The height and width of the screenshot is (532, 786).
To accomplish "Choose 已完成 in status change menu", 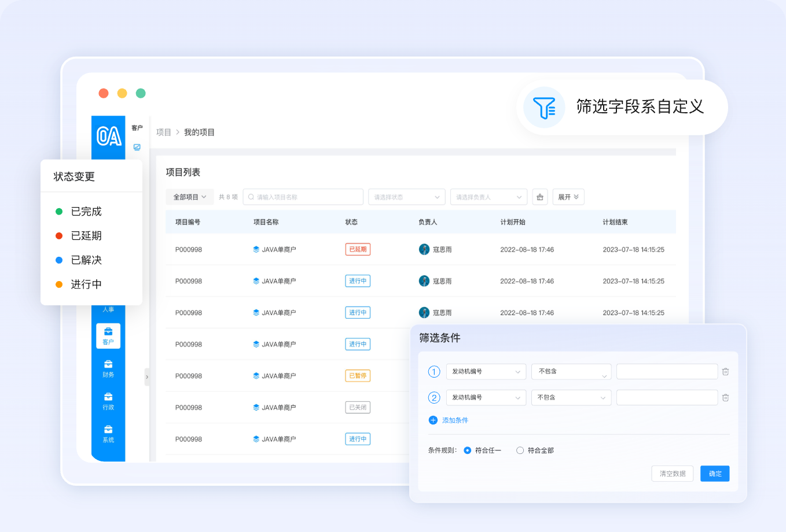I will 86,212.
